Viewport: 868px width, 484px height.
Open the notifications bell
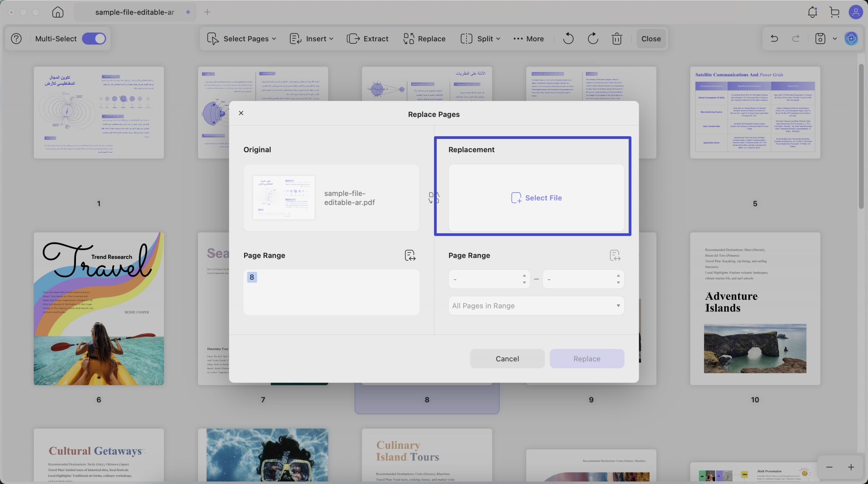[812, 12]
